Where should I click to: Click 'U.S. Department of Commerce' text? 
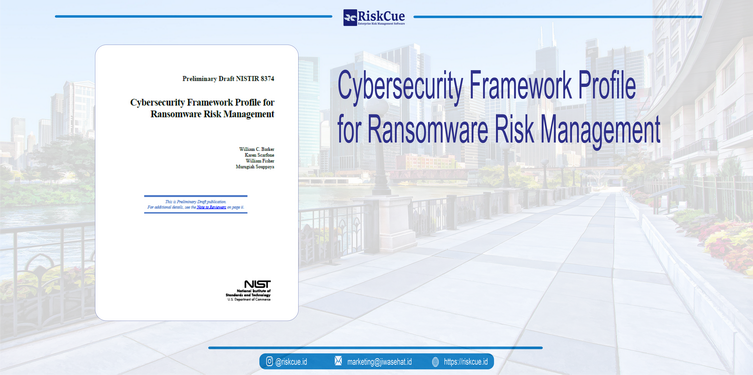point(249,299)
